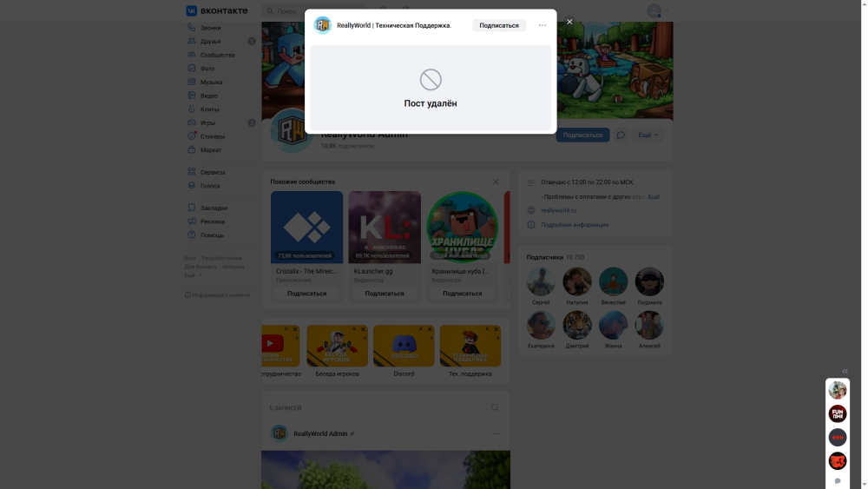
Task: Click the VKontakte logo
Action: click(x=217, y=10)
